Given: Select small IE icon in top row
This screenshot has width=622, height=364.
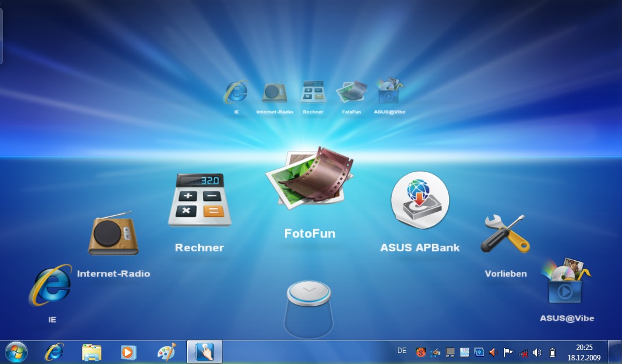Looking at the screenshot, I should tap(236, 92).
